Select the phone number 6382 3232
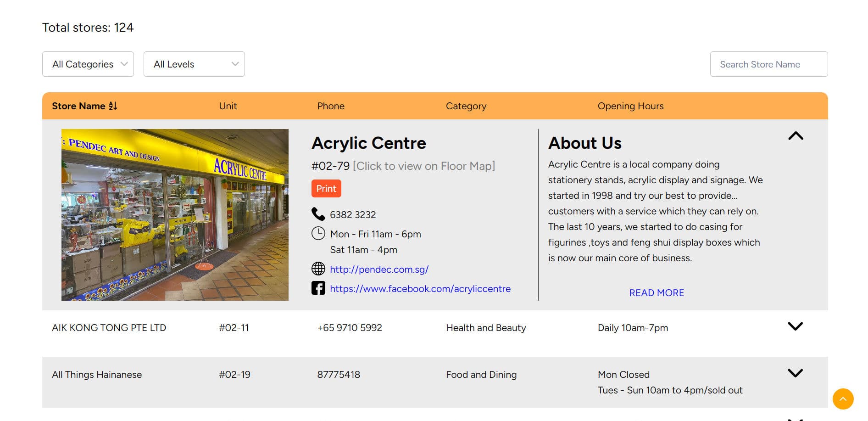This screenshot has width=868, height=421. (x=353, y=215)
